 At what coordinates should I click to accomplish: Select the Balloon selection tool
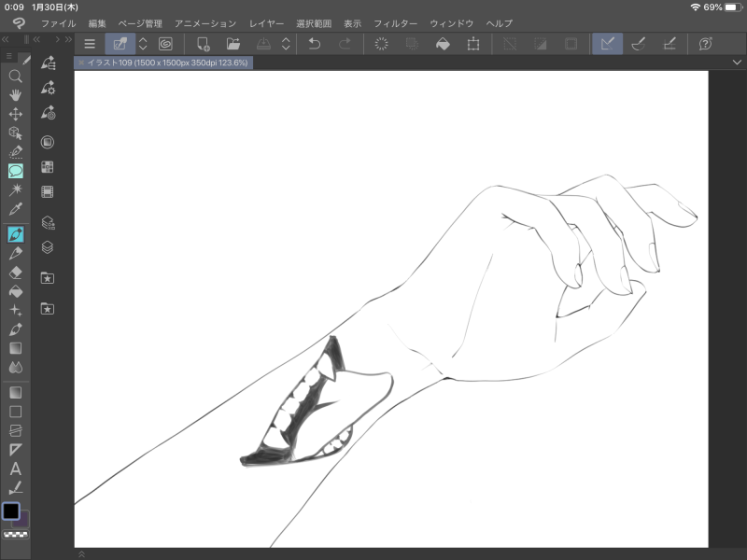(15, 171)
